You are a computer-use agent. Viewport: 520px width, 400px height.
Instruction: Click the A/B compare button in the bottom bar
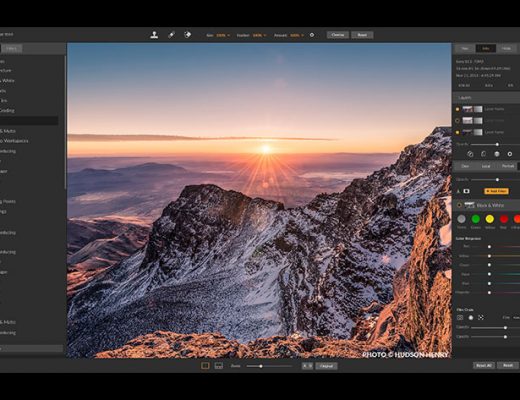[307, 366]
